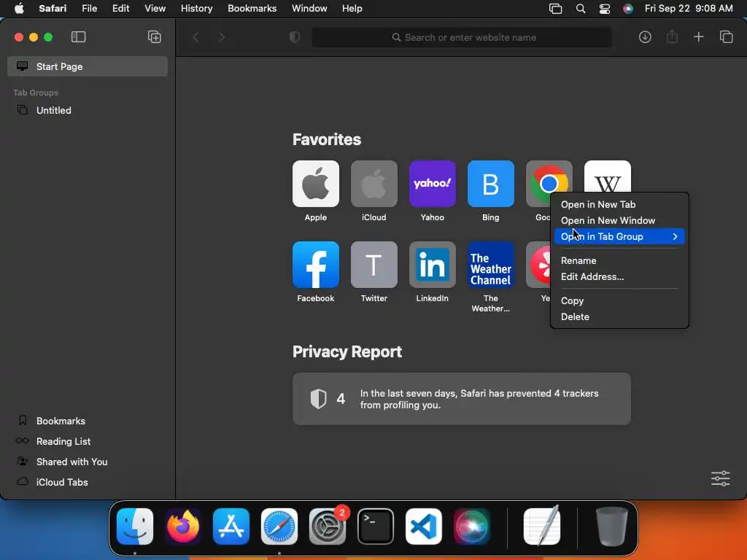Open Stage Manager icon in menu bar
The height and width of the screenshot is (560, 747).
click(x=555, y=9)
